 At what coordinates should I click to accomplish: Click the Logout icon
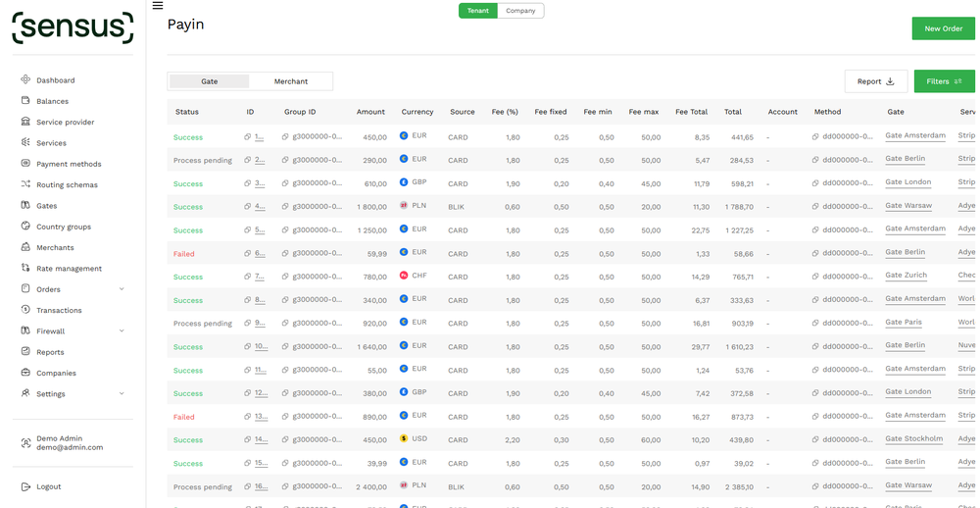(25, 486)
